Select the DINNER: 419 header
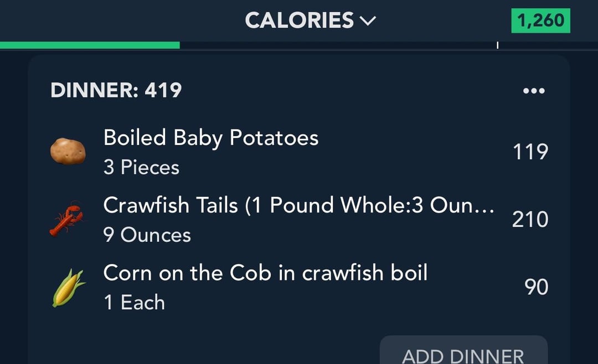This screenshot has height=364, width=598. click(116, 90)
